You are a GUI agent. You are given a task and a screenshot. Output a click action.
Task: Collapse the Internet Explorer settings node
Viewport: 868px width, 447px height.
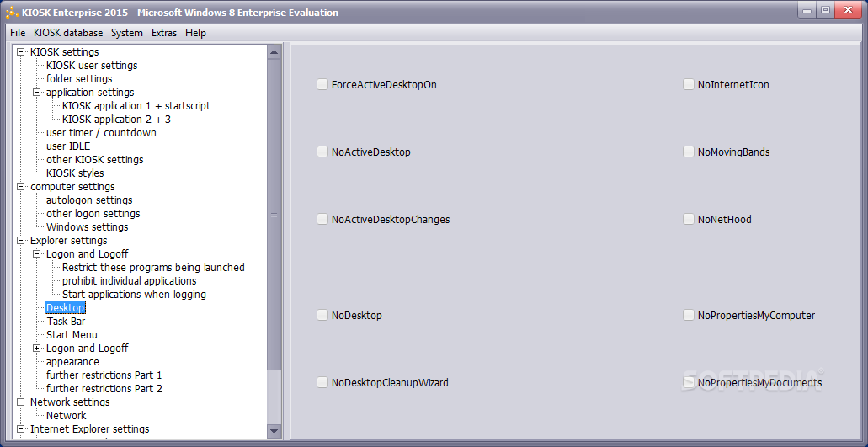coord(21,428)
